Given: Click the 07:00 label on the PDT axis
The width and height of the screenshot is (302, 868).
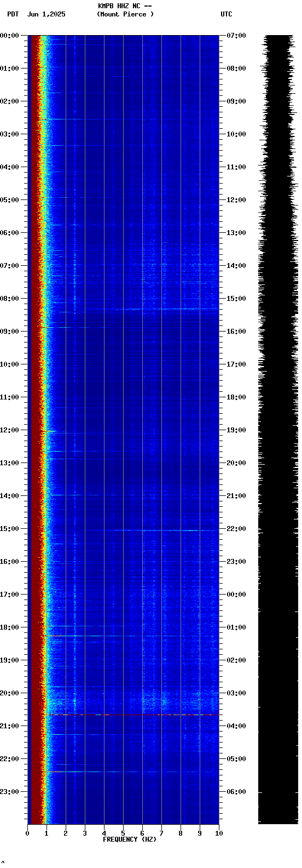Looking at the screenshot, I should pyautogui.click(x=9, y=266).
